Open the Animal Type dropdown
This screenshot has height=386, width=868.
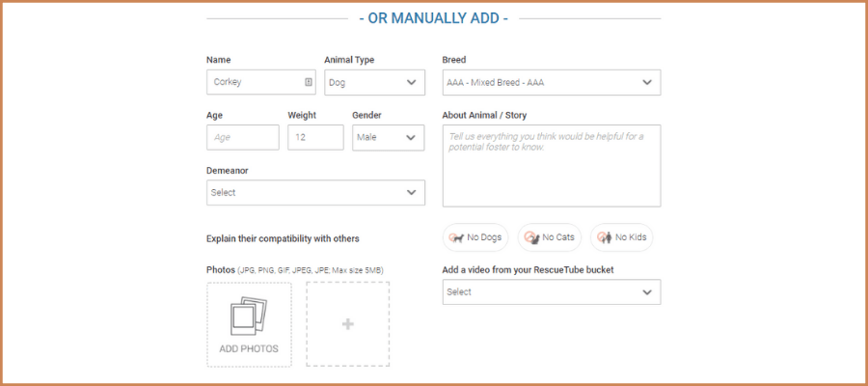point(374,82)
